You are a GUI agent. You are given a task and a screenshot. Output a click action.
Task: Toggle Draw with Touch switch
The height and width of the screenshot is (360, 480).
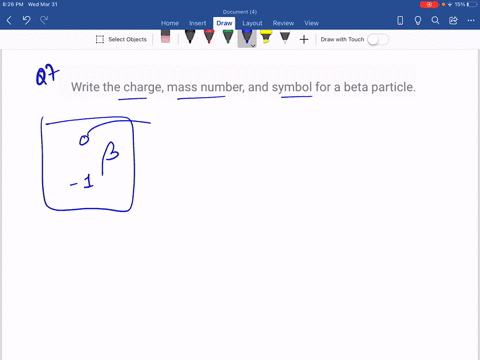[378, 39]
